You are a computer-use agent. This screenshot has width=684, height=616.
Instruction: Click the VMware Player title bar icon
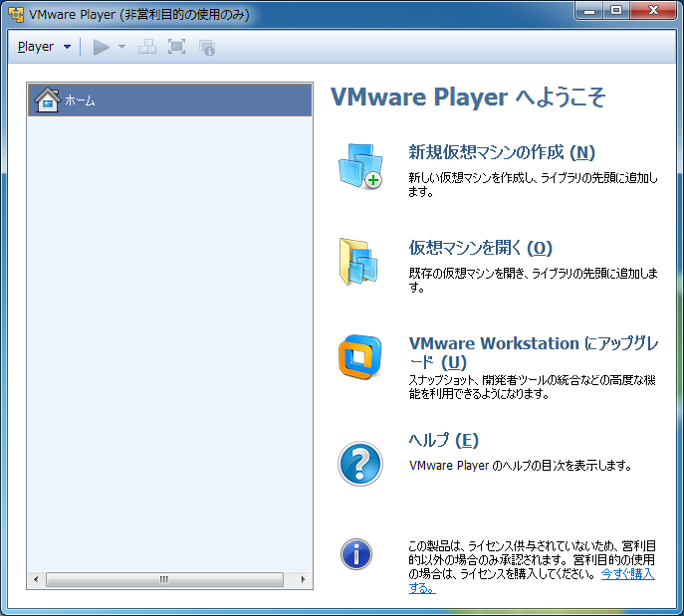click(16, 14)
